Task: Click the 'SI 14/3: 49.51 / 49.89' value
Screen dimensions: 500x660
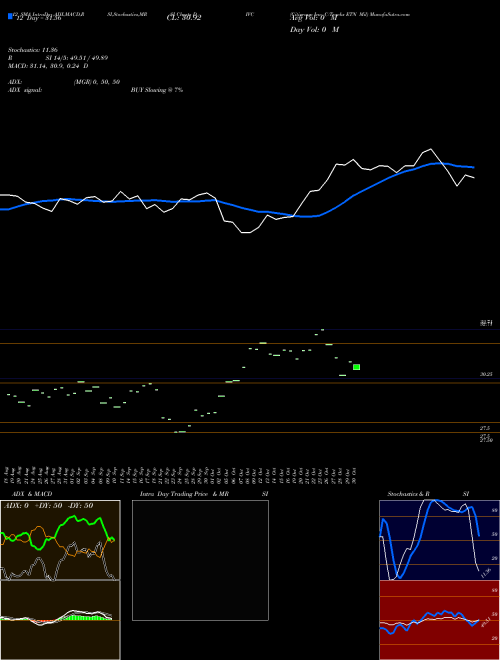Action: (77, 58)
